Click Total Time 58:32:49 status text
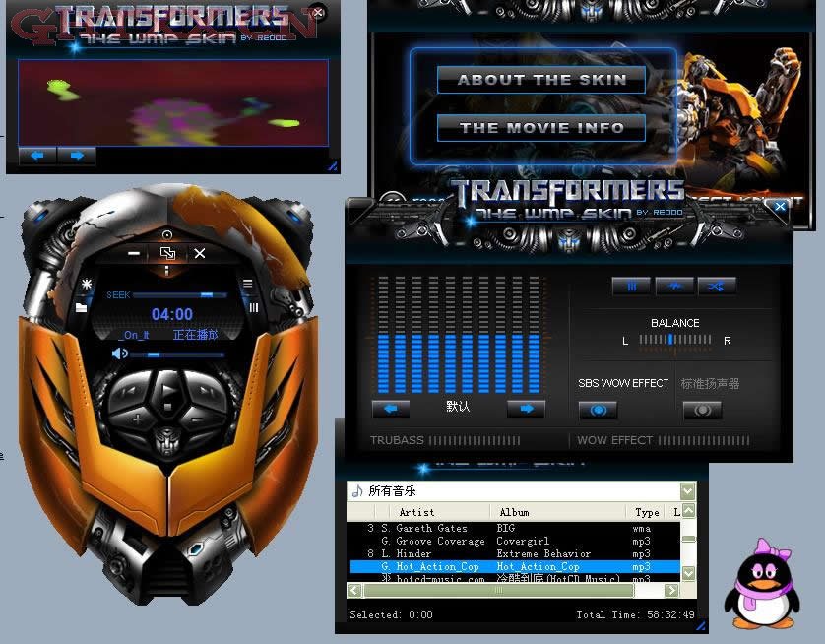This screenshot has width=825, height=644. (x=635, y=614)
